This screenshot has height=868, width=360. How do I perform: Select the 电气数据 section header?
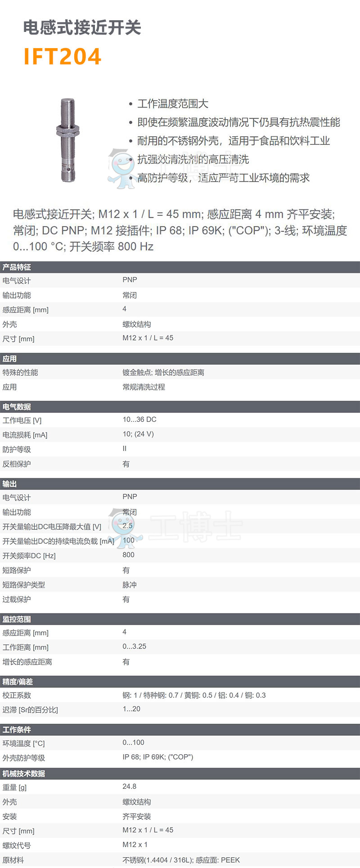point(17,407)
